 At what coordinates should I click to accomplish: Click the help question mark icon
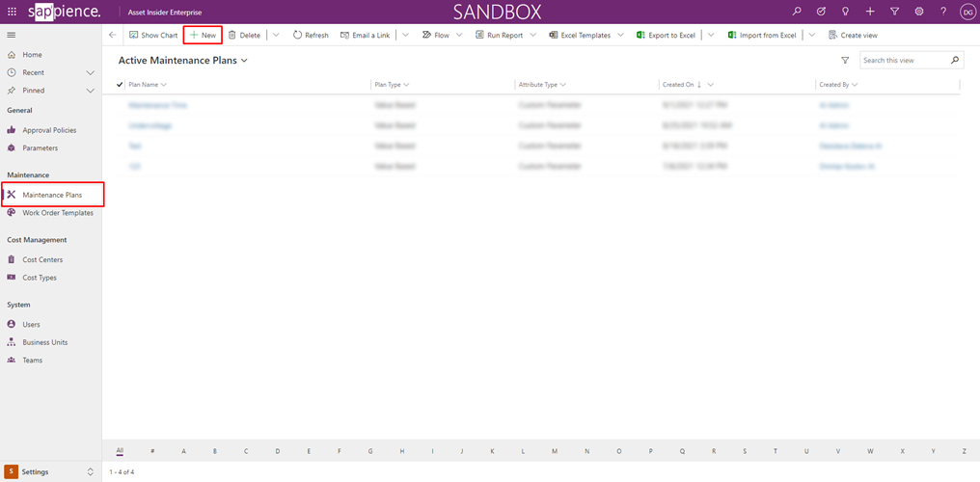[943, 12]
